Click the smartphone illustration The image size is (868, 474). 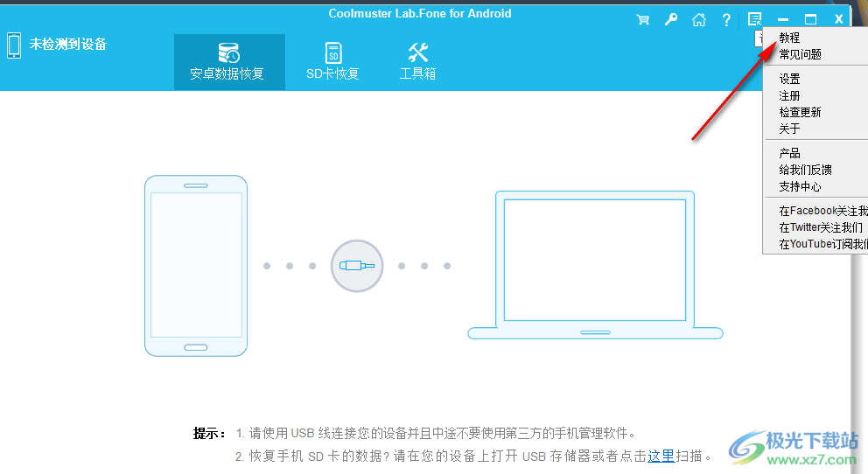tap(196, 266)
